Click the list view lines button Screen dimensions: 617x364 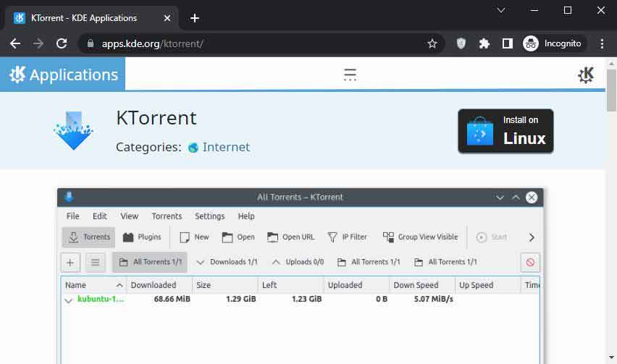click(95, 262)
